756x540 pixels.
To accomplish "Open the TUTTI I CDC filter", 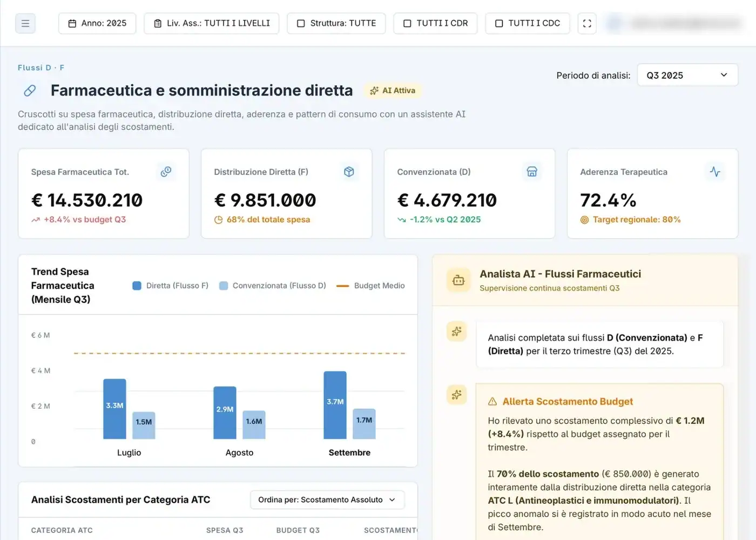I will [x=528, y=23].
